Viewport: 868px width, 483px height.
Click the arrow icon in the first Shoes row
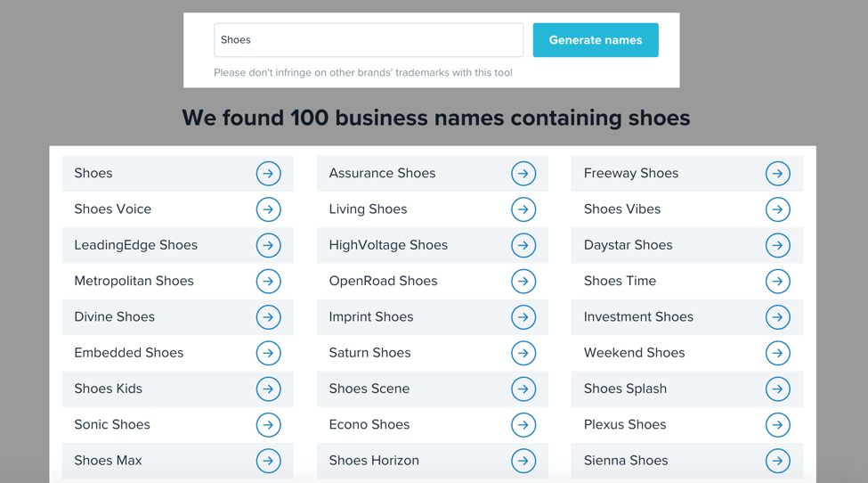click(269, 174)
